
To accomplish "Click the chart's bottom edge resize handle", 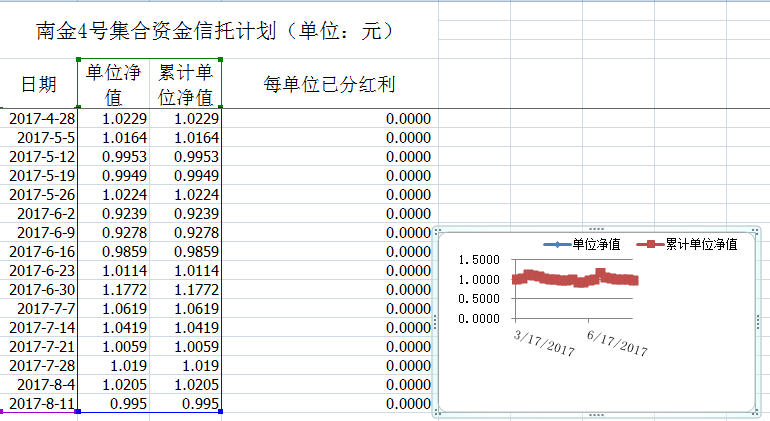I will click(x=597, y=414).
